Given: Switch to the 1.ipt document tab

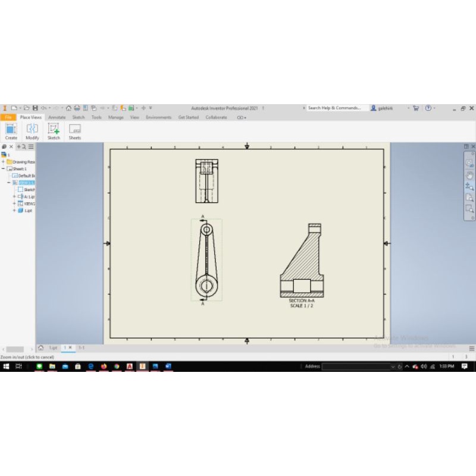Looking at the screenshot, I should click(x=53, y=348).
